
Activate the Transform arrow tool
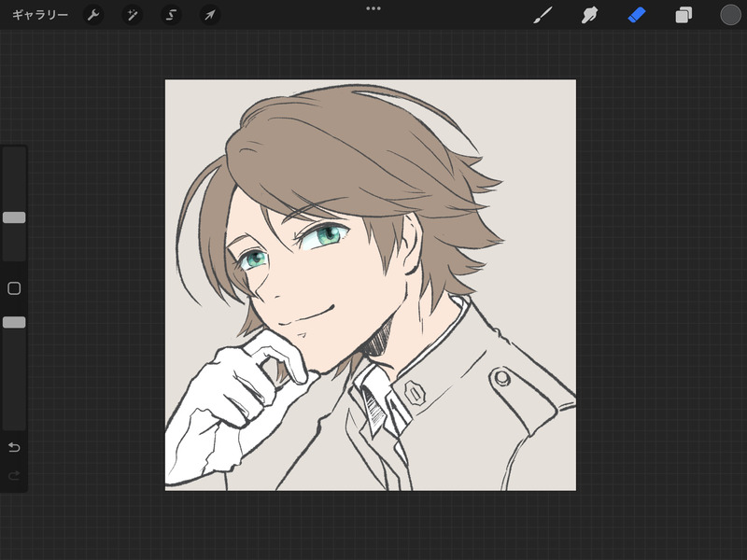(209, 15)
